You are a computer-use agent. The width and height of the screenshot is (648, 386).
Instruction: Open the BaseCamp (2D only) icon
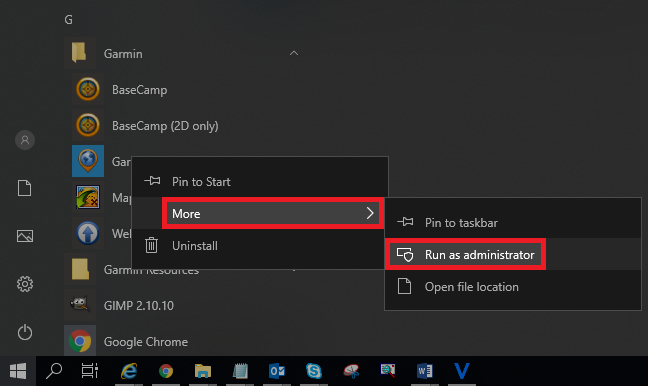(x=88, y=125)
